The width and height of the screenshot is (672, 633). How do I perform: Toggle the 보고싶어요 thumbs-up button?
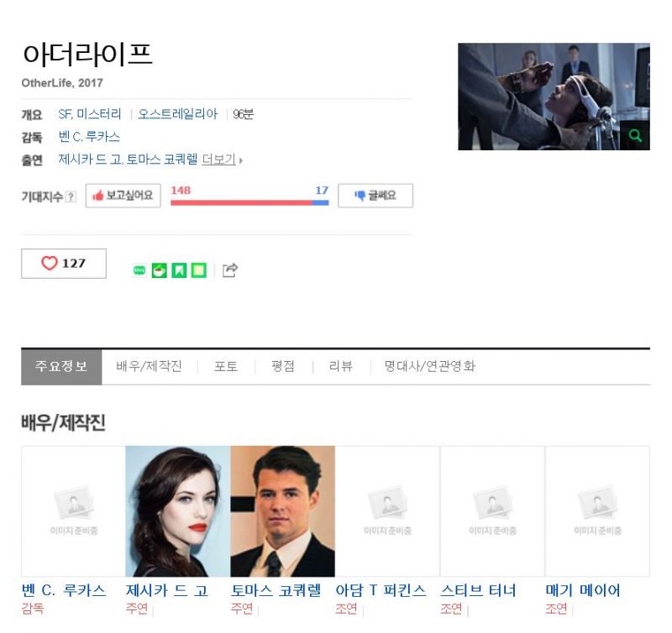[x=123, y=196]
